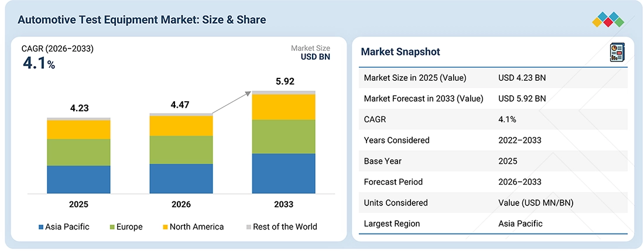644x251 pixels.
Task: Click the 'Years Considered' row label
Action: [x=397, y=140]
